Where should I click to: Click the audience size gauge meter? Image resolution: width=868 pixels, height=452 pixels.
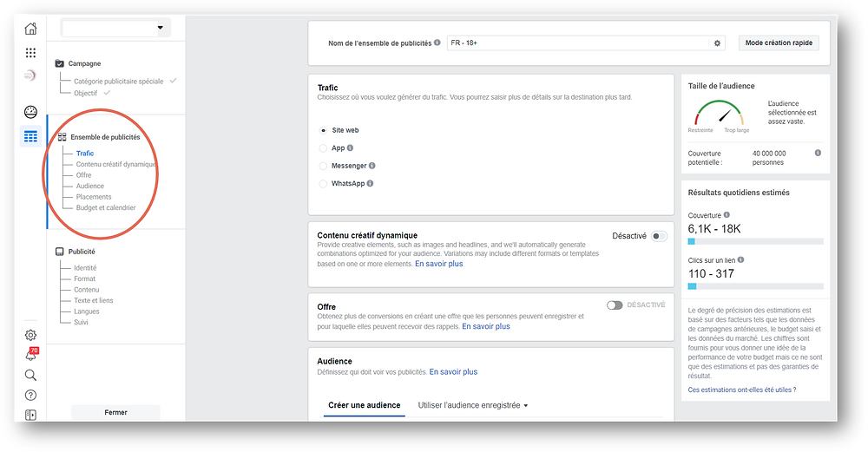point(719,113)
